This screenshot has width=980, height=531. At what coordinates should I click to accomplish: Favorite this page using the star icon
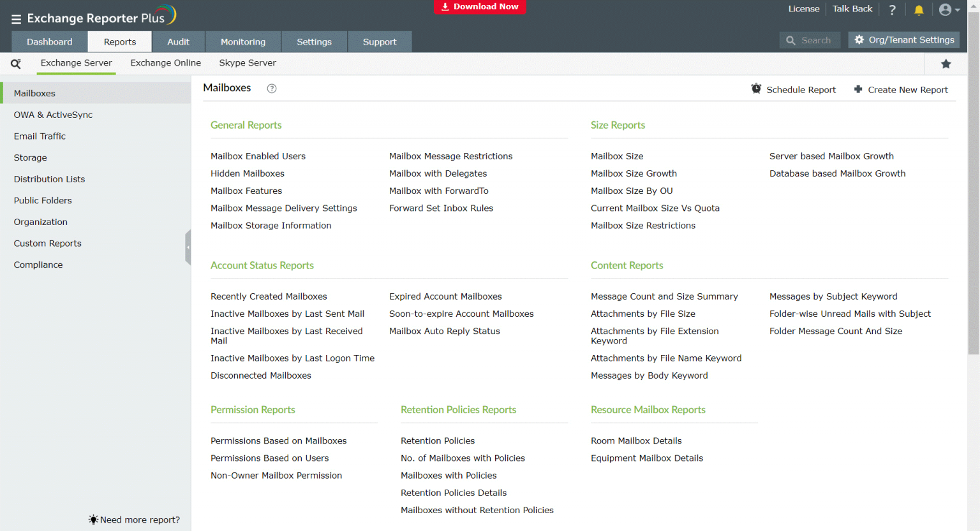[x=946, y=64]
